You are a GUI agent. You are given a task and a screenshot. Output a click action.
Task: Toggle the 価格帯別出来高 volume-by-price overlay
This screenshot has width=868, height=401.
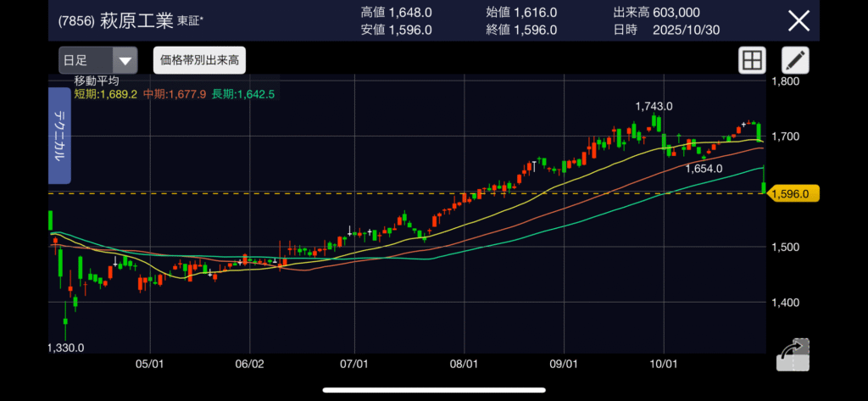coord(199,61)
